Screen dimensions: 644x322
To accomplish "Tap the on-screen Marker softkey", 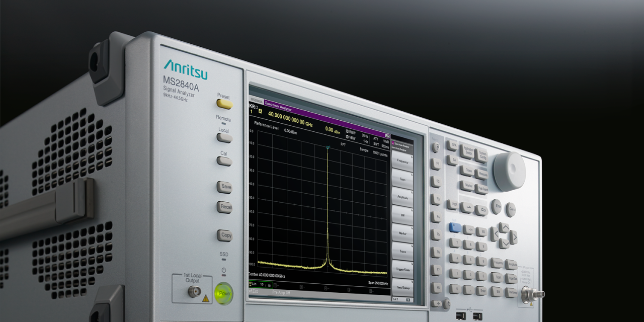I will tap(403, 234).
